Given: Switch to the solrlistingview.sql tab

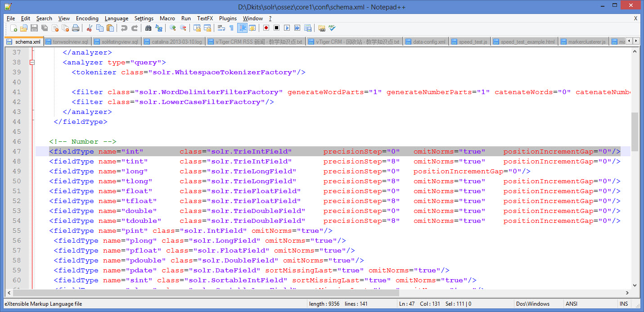Looking at the screenshot, I should pos(117,42).
